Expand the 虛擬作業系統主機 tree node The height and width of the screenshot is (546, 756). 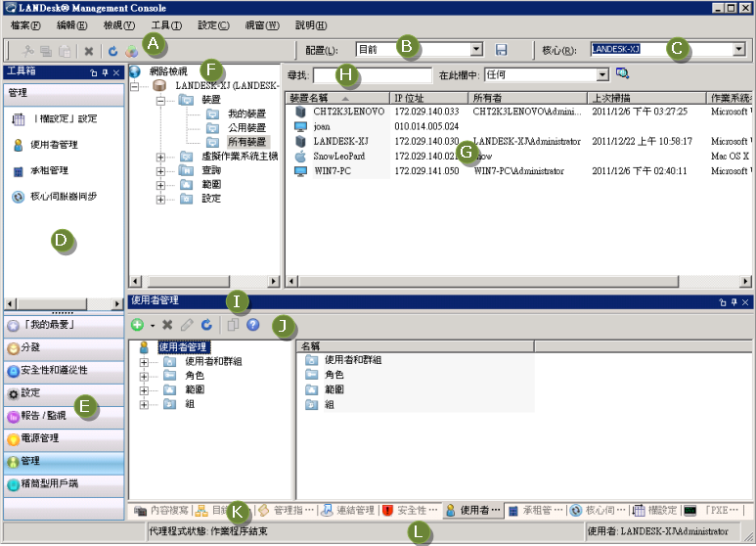[x=160, y=158]
